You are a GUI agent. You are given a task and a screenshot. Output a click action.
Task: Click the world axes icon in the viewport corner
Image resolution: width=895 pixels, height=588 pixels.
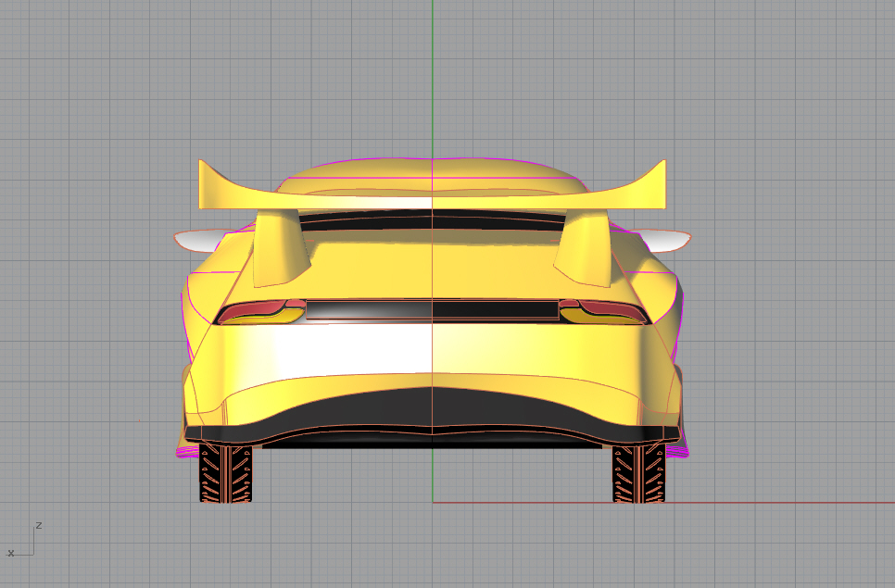(23, 539)
